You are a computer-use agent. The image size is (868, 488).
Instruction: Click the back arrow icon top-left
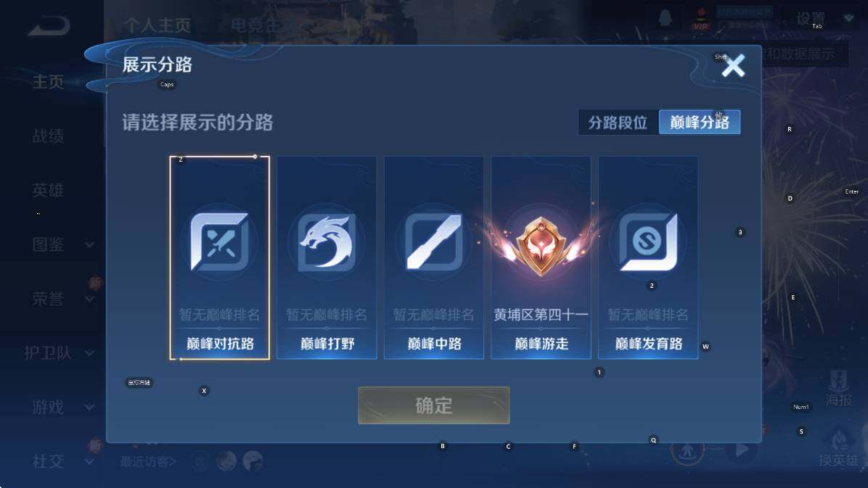49,25
